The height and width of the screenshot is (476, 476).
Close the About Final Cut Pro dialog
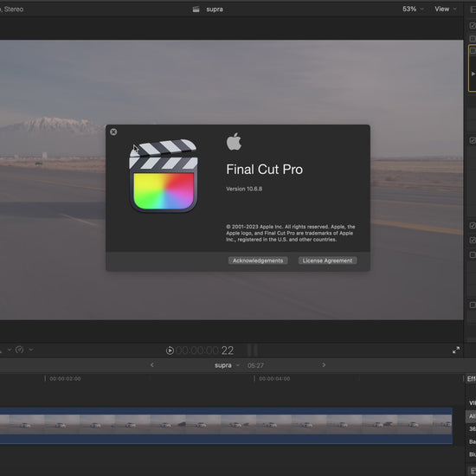[113, 132]
